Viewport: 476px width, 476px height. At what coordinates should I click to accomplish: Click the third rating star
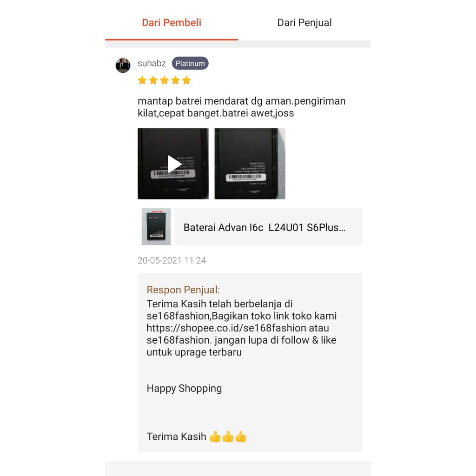pyautogui.click(x=164, y=80)
